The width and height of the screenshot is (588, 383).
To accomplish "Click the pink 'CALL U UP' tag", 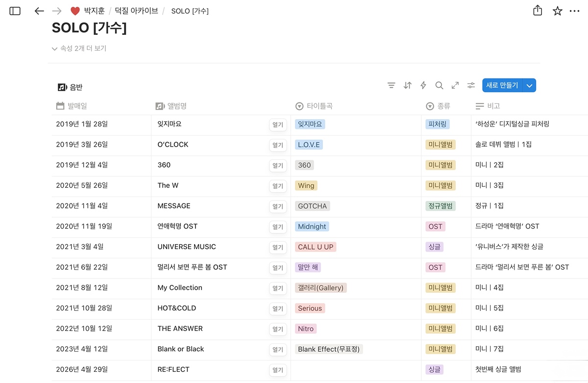I will click(316, 247).
